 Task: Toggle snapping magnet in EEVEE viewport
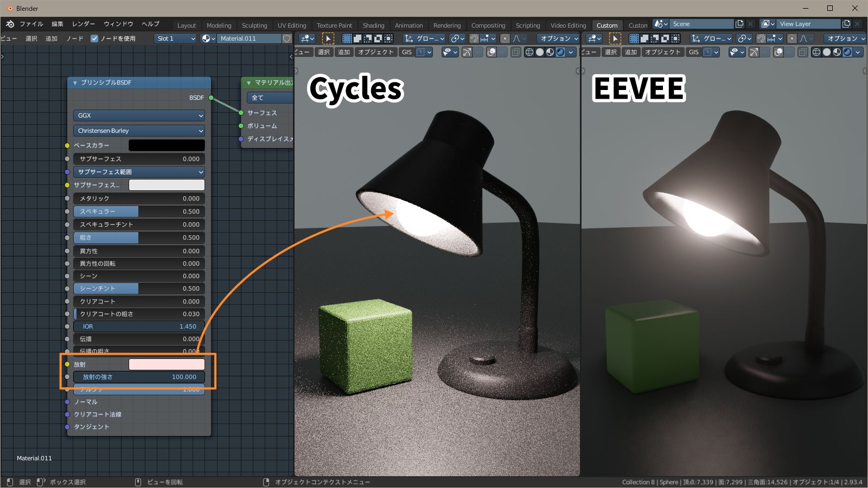point(761,38)
